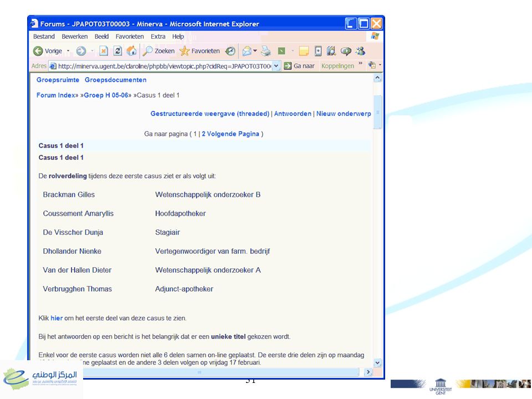532x399 pixels.
Task: Click the vertical scrollbar thumb
Action: tap(377, 112)
